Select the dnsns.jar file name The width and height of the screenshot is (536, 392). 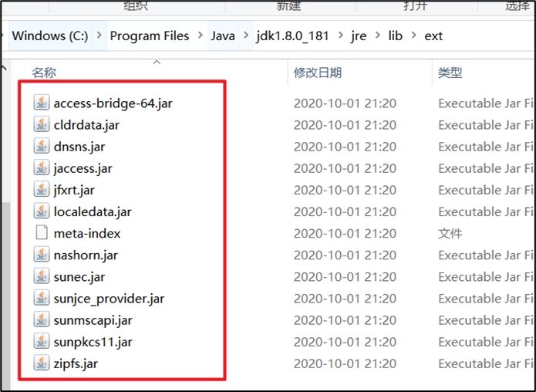[x=79, y=147]
